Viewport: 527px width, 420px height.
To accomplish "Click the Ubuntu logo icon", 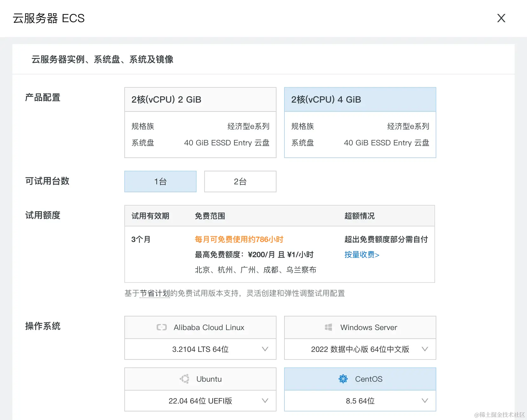I will tap(185, 379).
